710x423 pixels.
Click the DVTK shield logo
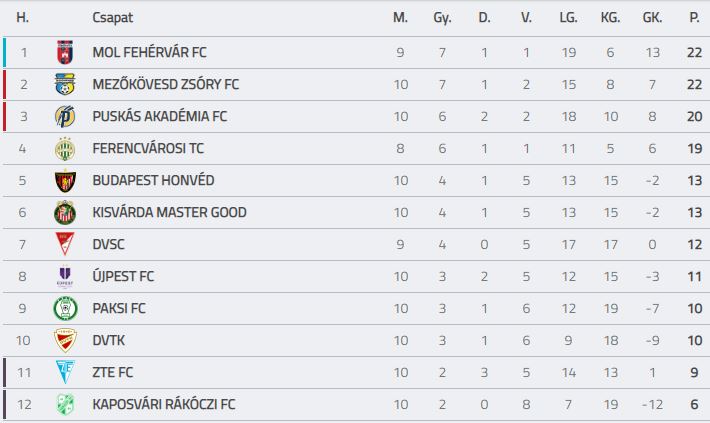pos(65,340)
